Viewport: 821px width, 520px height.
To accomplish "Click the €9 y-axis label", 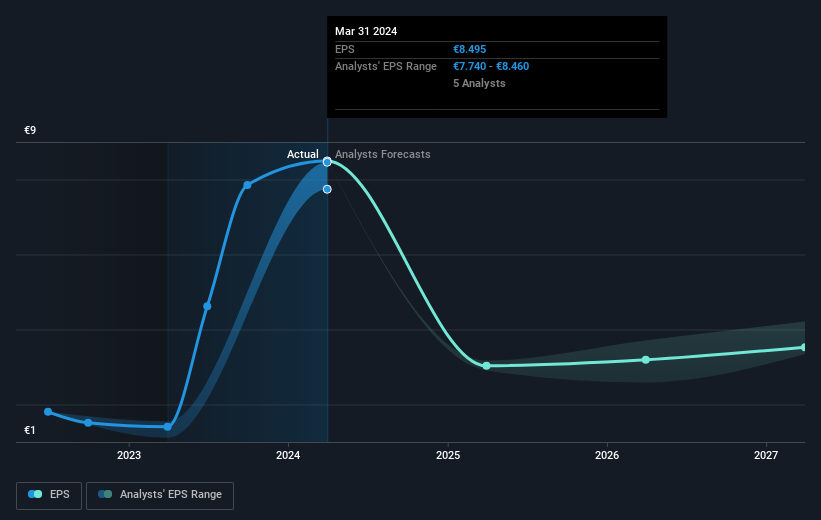I will coord(30,130).
